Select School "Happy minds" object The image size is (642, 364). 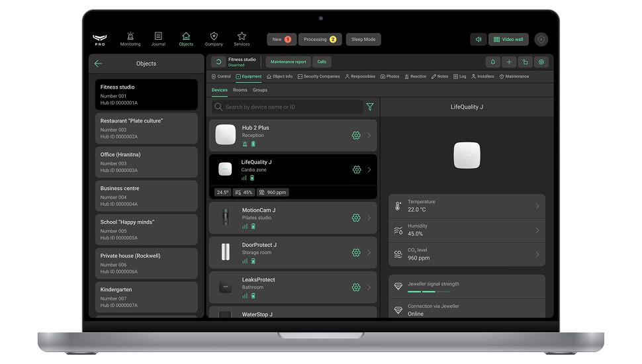point(146,230)
